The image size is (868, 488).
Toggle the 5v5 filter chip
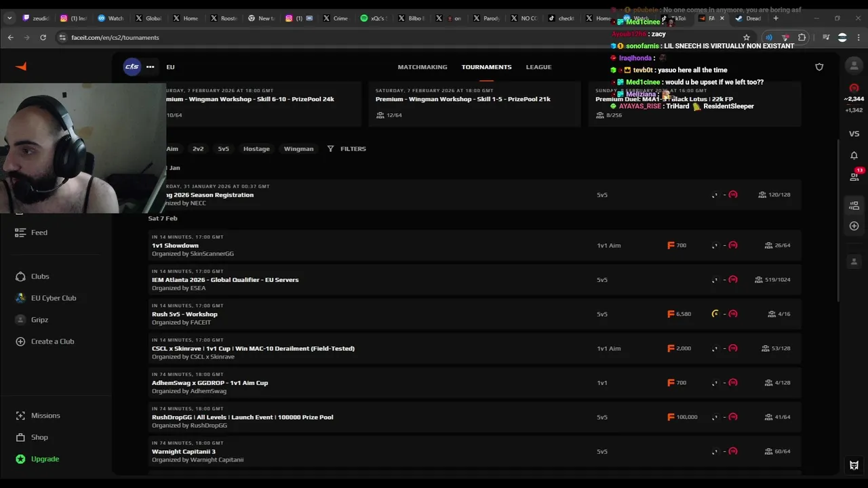tap(223, 148)
